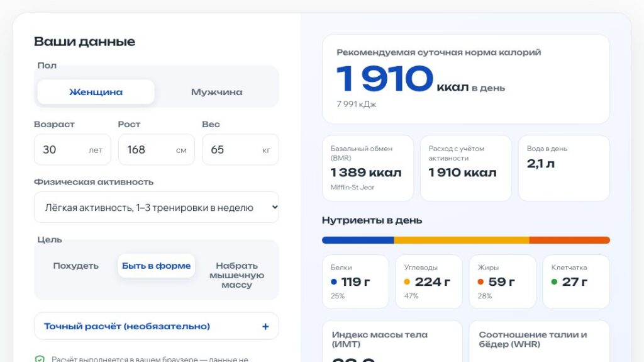The width and height of the screenshot is (644, 362).
Task: Choose the Набрать мышечную массу goal
Action: point(236,275)
